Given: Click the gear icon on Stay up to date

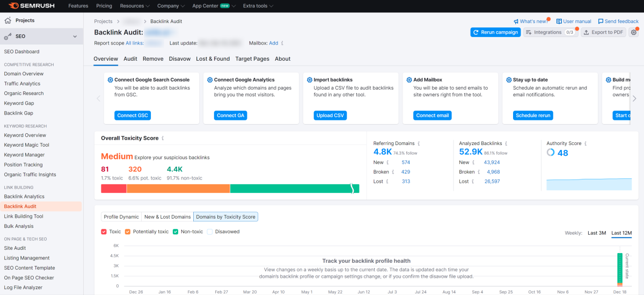Looking at the screenshot, I should point(509,80).
